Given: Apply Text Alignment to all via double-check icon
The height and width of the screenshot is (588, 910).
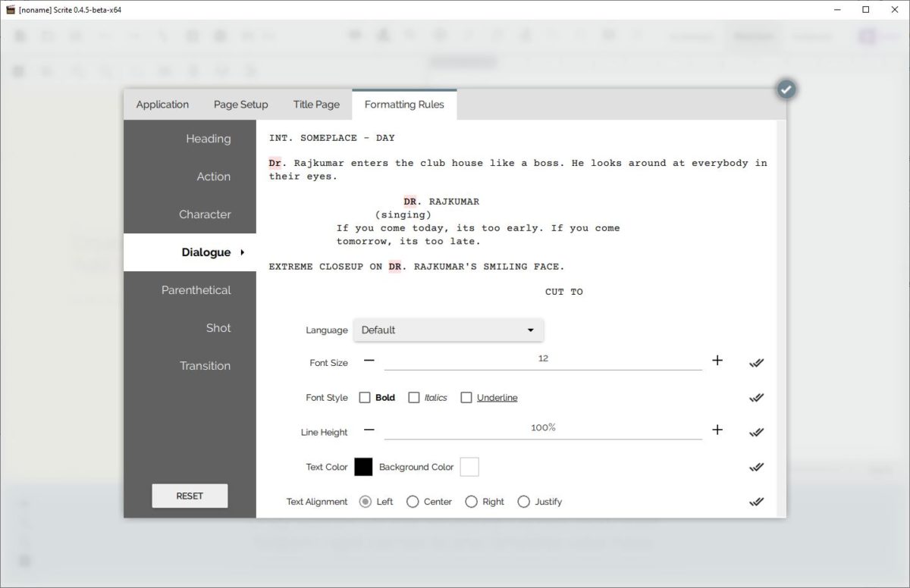Looking at the screenshot, I should click(756, 502).
